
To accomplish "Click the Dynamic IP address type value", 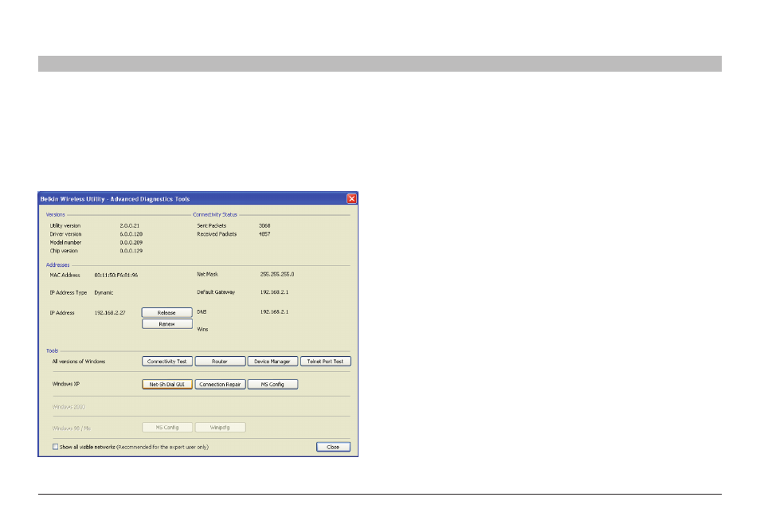I will tap(104, 292).
